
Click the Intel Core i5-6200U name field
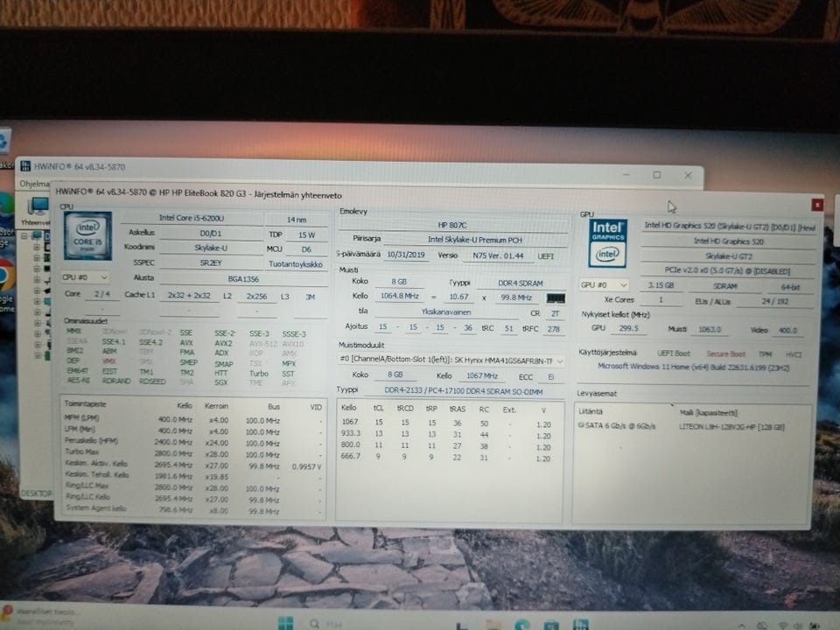(x=192, y=218)
